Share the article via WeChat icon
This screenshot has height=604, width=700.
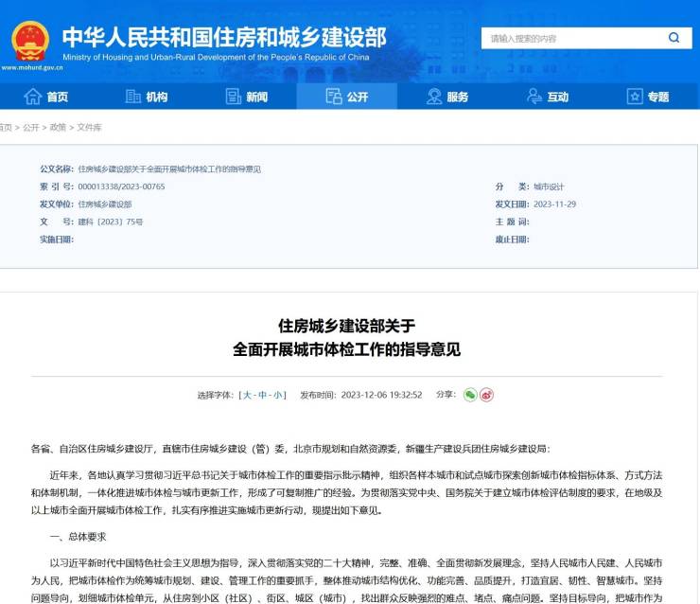470,395
